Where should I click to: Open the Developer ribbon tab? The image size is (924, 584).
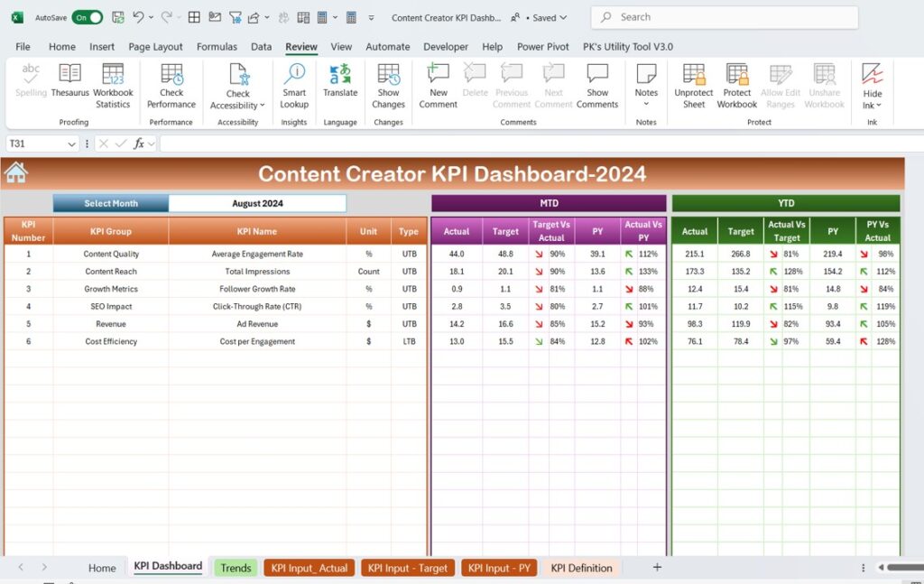click(x=446, y=47)
